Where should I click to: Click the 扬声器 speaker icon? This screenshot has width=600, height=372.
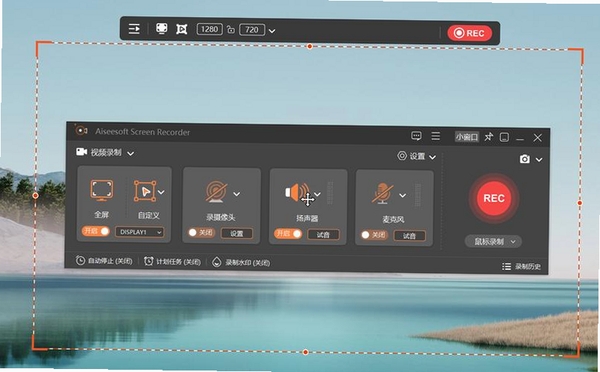297,193
